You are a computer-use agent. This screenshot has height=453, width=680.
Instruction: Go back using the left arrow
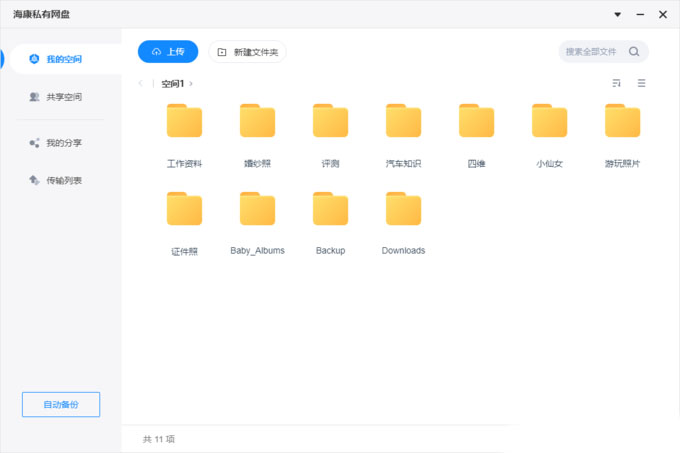pyautogui.click(x=141, y=83)
